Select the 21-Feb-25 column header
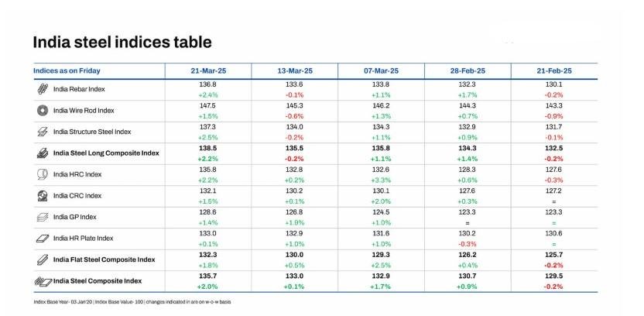The width and height of the screenshot is (644, 316). click(x=553, y=70)
